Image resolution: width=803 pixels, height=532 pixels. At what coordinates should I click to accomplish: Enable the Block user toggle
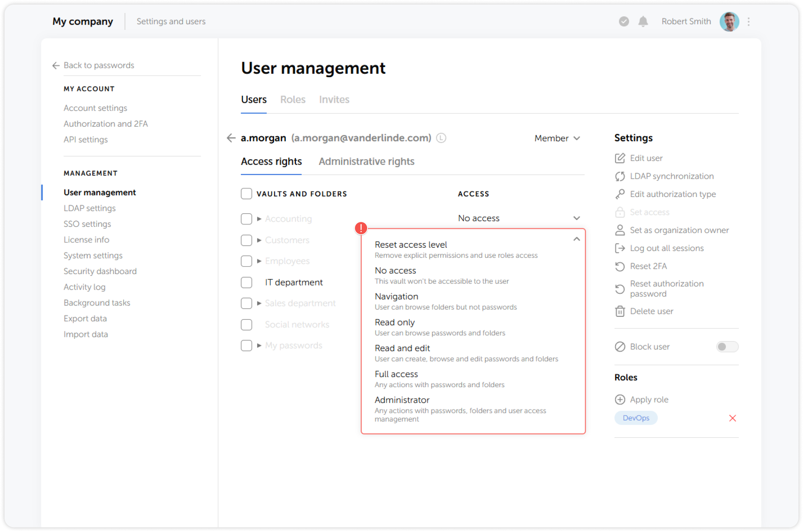tap(727, 347)
